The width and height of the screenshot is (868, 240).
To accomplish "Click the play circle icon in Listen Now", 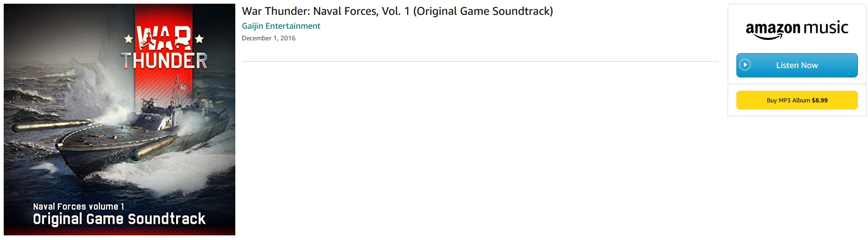I will coord(745,65).
